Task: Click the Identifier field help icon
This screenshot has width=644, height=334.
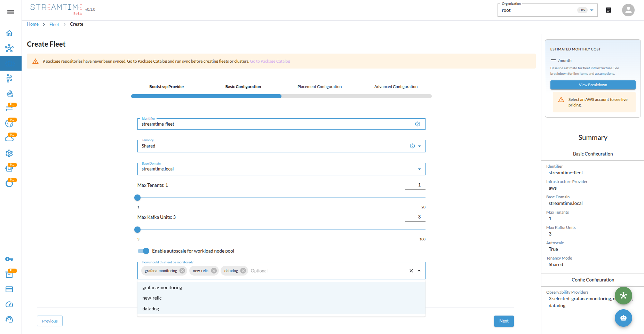Action: 418,124
